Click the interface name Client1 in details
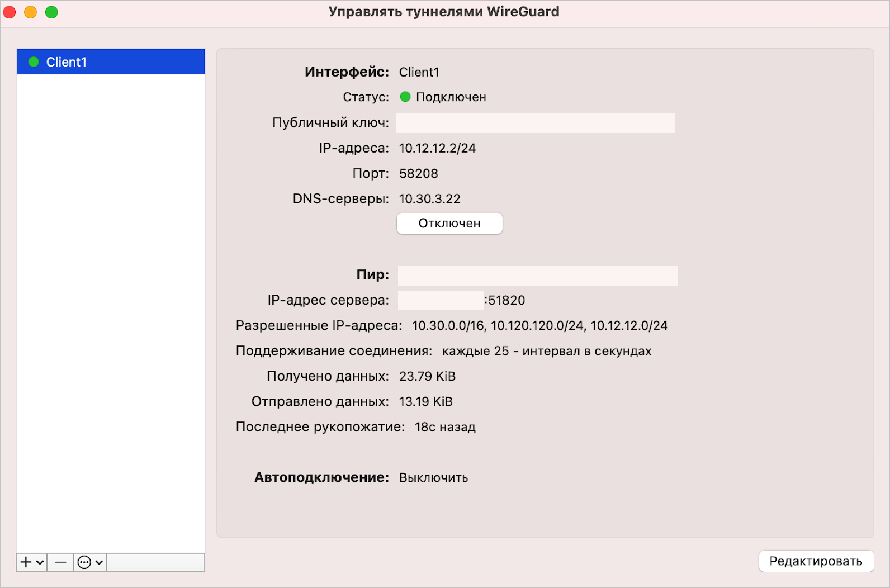890x588 pixels. pyautogui.click(x=419, y=72)
